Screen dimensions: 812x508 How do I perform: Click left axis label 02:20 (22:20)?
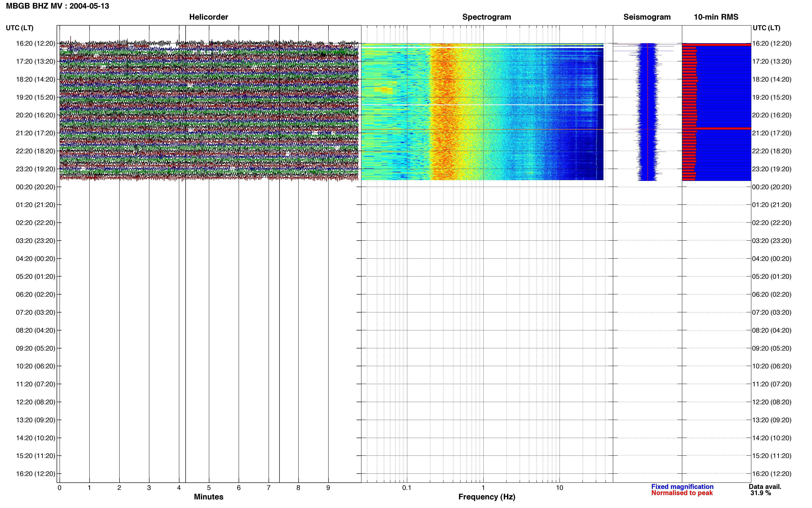pos(36,222)
